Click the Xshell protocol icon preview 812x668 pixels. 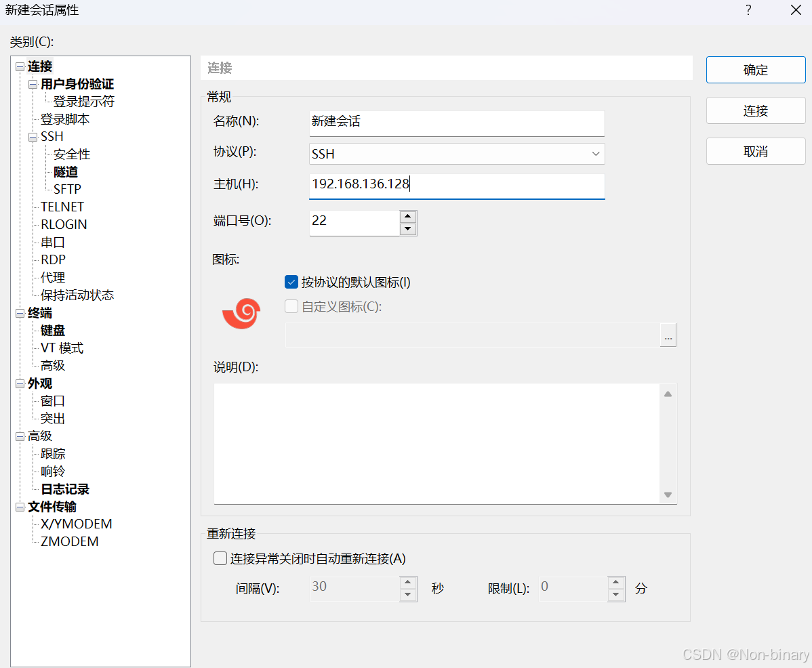[x=241, y=313]
